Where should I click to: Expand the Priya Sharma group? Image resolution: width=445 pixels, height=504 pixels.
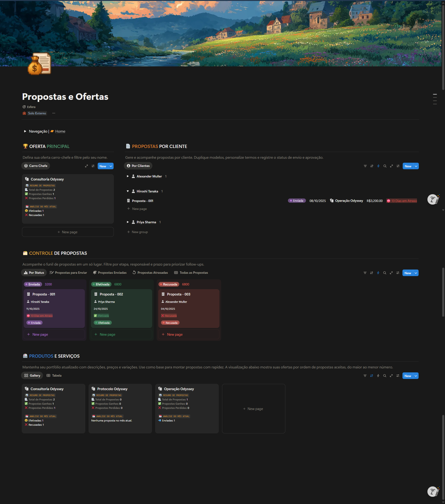128,222
